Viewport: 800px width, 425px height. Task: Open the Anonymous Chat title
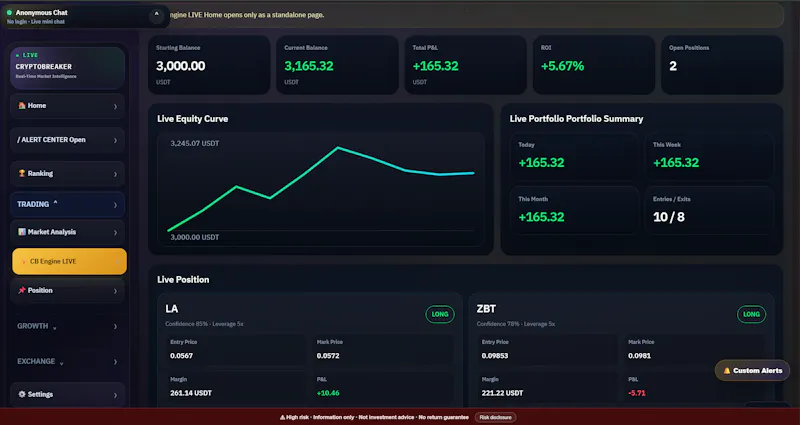click(41, 12)
